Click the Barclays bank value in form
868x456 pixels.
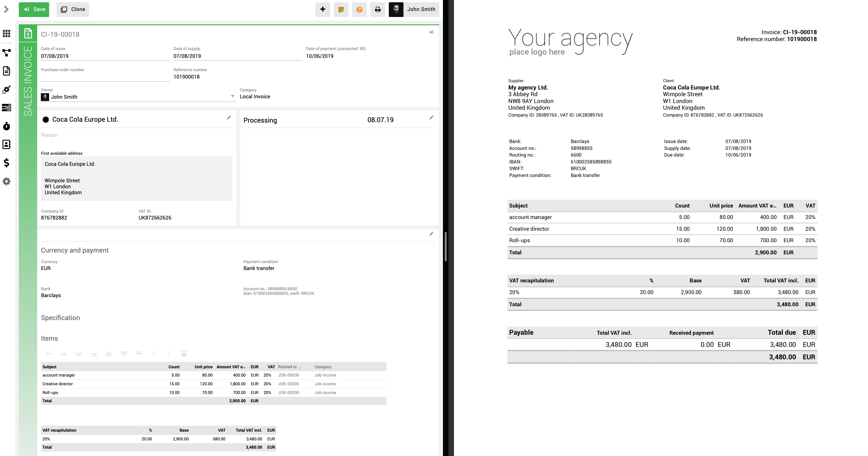click(51, 295)
